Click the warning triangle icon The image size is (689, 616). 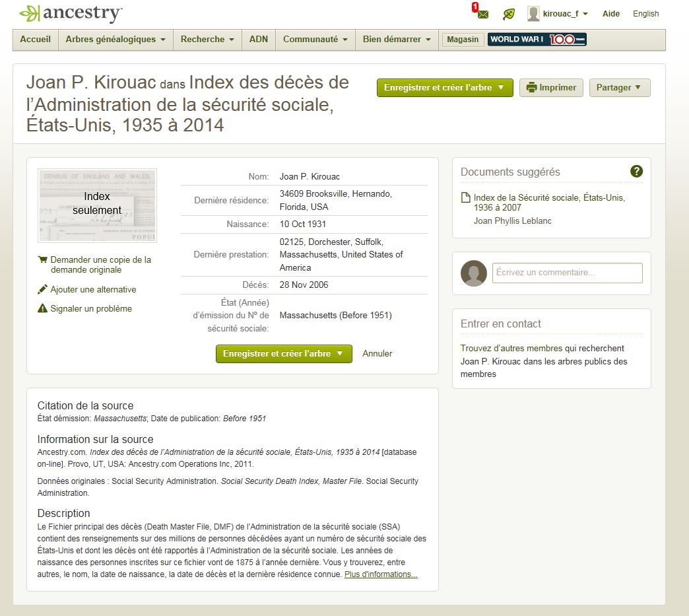coord(42,308)
